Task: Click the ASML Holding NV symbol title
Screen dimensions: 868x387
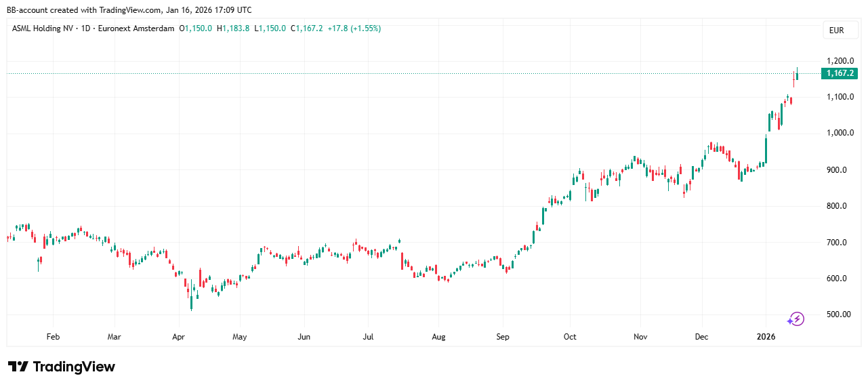Action: coord(43,28)
